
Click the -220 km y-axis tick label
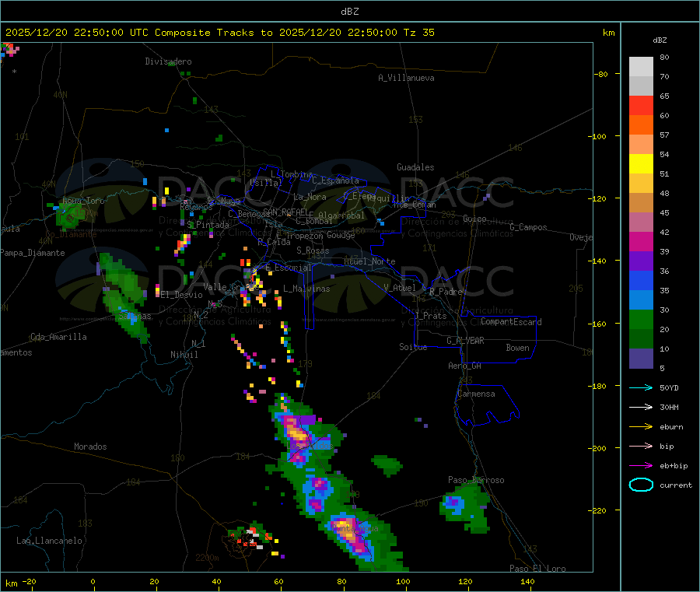point(599,511)
